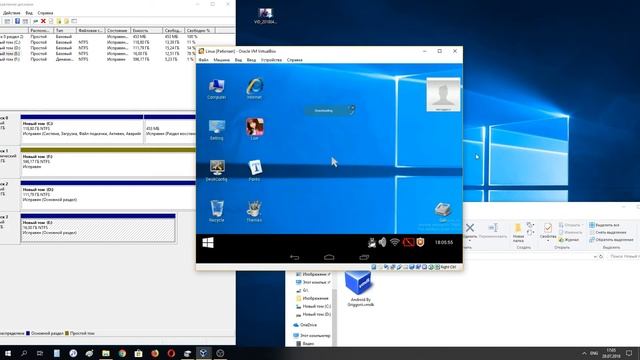Viewport: 640px width, 360px height.
Task: Click the search magnifier on host taskbar
Action: pyautogui.click(x=24, y=353)
